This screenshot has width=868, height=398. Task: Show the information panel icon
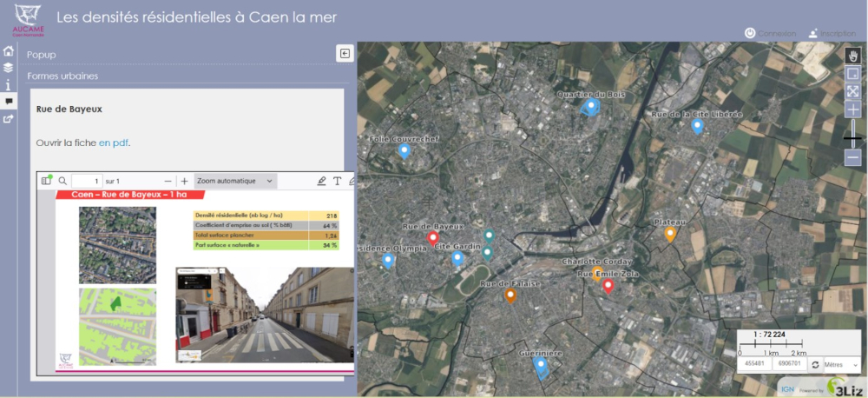click(9, 85)
